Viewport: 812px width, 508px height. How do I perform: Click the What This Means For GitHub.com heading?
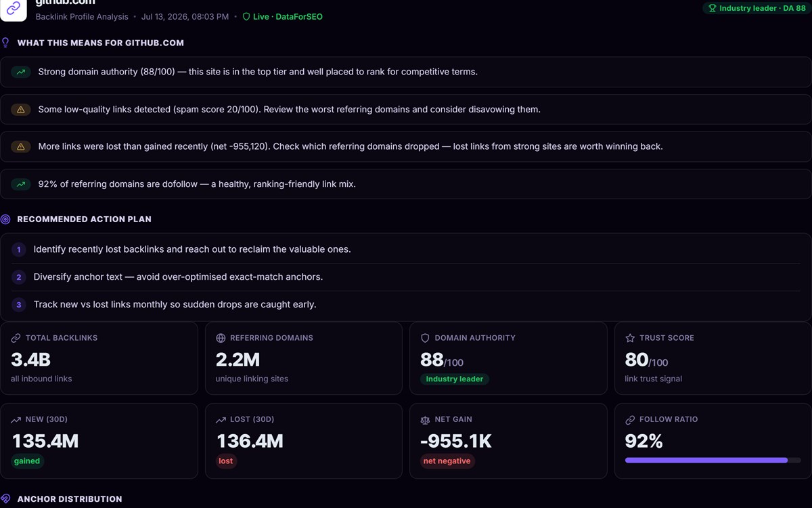click(x=100, y=43)
